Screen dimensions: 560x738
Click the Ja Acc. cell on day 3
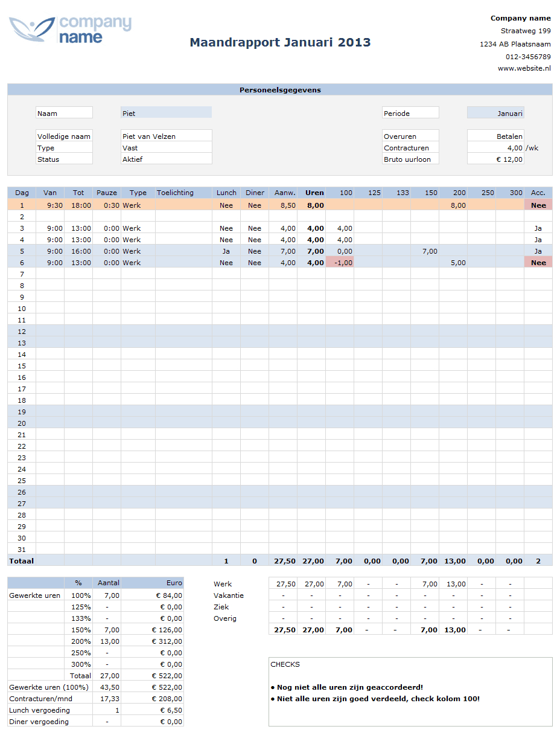pyautogui.click(x=538, y=228)
